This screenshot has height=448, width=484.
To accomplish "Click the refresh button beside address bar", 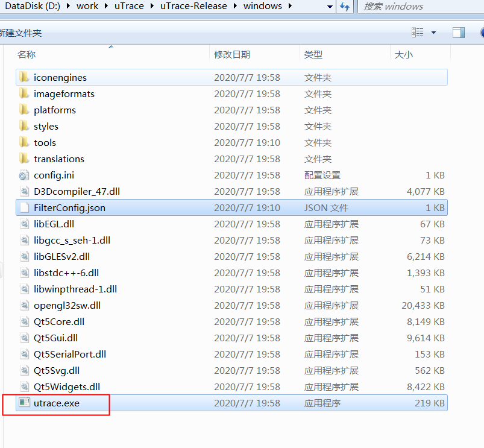I will coord(345,6).
